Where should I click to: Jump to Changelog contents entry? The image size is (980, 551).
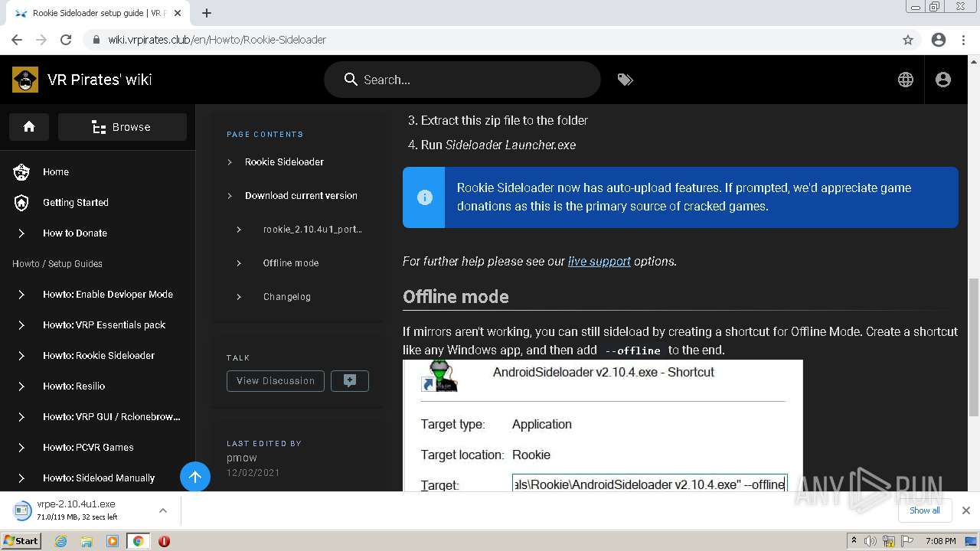287,296
